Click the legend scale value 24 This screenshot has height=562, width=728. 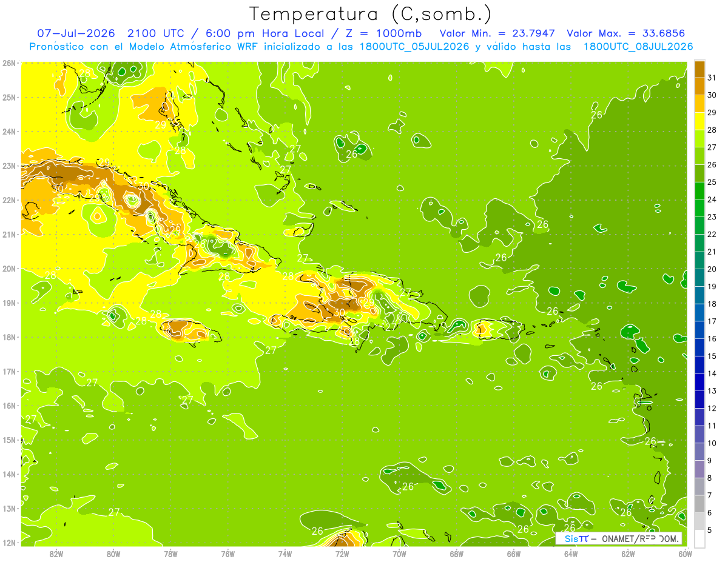click(712, 199)
